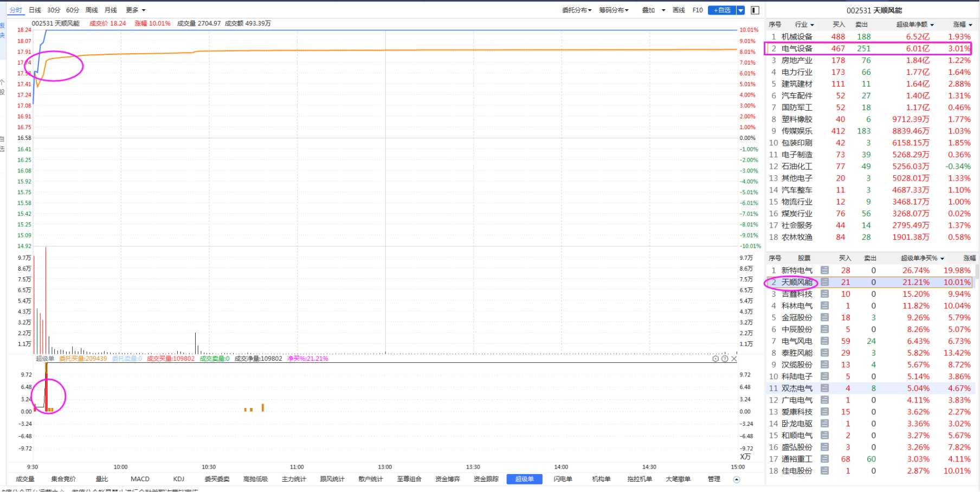The image size is (980, 492).
Task: Select 闪电单 indicator tab
Action: pyautogui.click(x=563, y=479)
